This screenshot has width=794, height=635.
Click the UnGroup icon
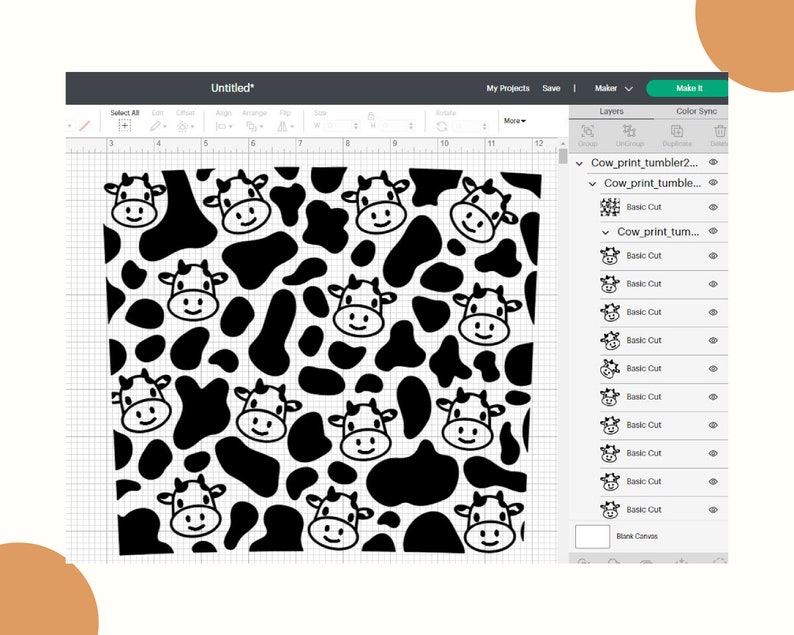(x=629, y=131)
